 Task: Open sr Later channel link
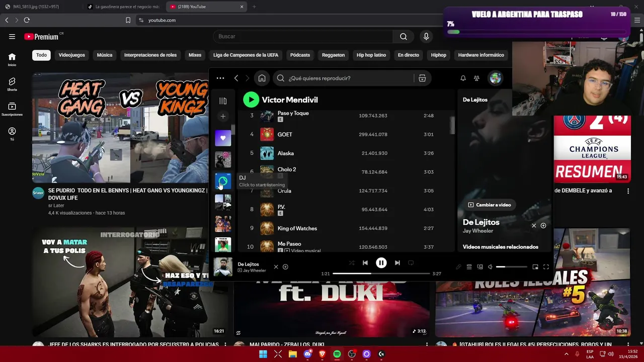click(56, 206)
